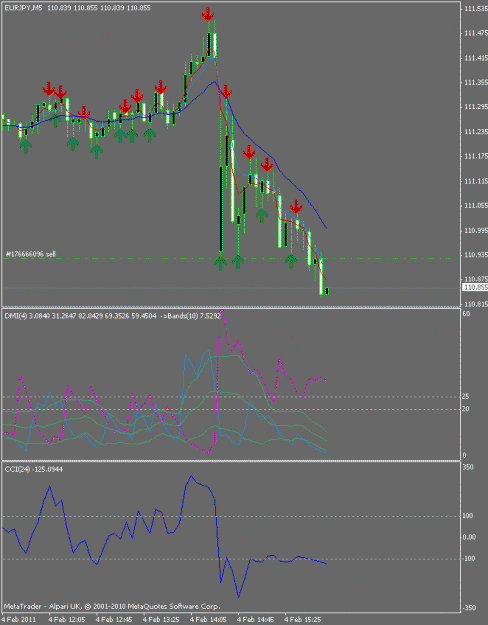The image size is (488, 625).
Task: Click the 111.295 price axis value
Action: [x=476, y=107]
